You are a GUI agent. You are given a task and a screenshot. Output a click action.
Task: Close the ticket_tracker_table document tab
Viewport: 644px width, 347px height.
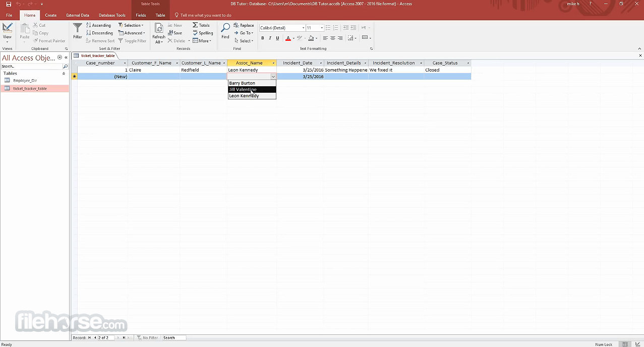(640, 55)
